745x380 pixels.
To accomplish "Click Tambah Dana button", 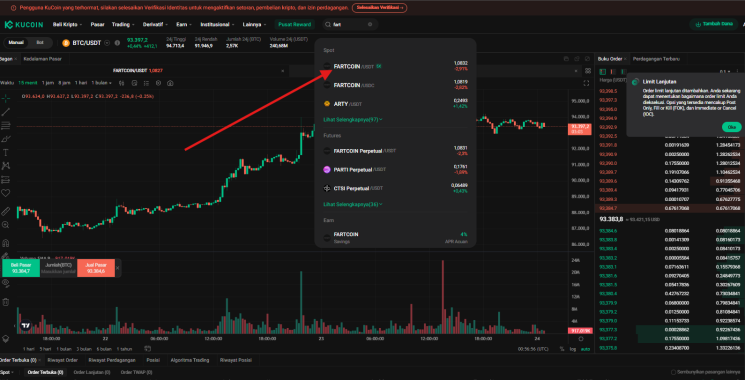I will point(714,24).
